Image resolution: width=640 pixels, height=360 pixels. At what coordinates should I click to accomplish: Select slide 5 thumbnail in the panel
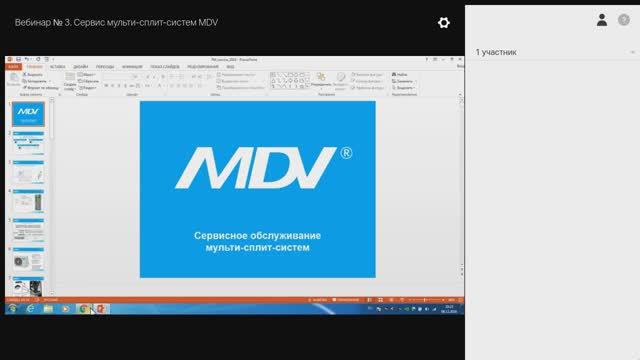(x=28, y=230)
